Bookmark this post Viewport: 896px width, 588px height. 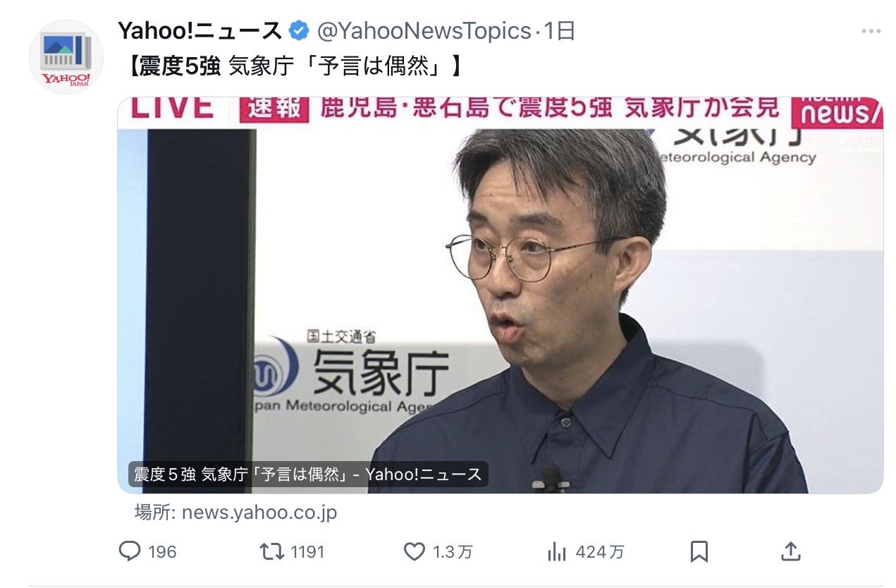(699, 551)
